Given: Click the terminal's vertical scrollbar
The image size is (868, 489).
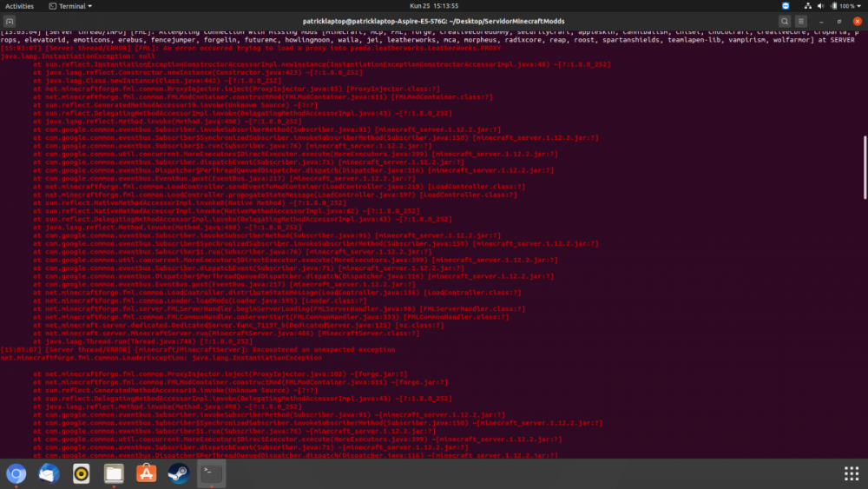Looking at the screenshot, I should click(x=865, y=165).
